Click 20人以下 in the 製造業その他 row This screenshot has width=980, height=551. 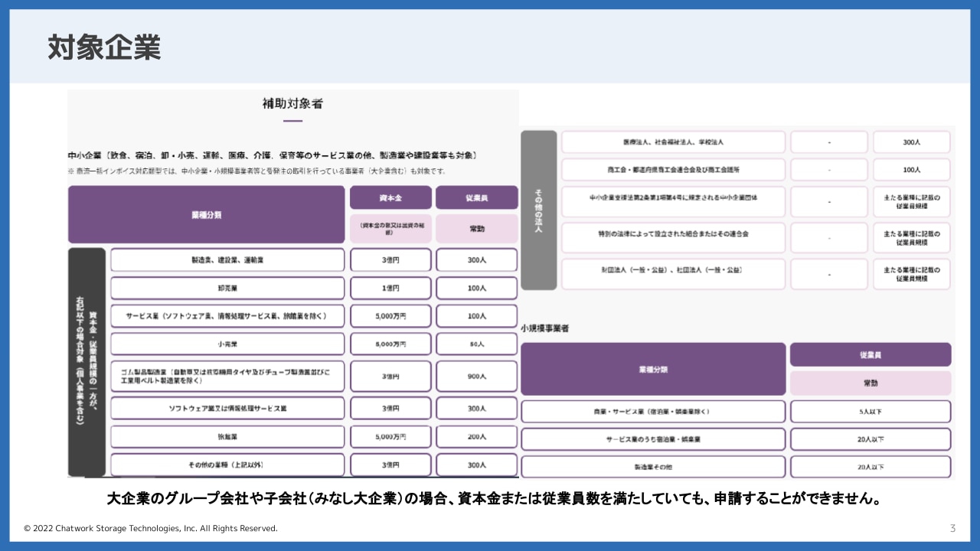click(x=871, y=467)
